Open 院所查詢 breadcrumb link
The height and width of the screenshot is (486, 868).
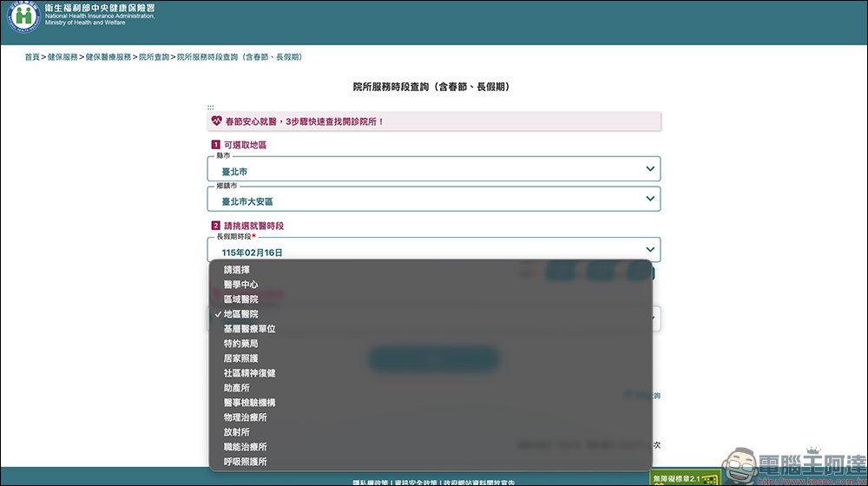[x=154, y=57]
